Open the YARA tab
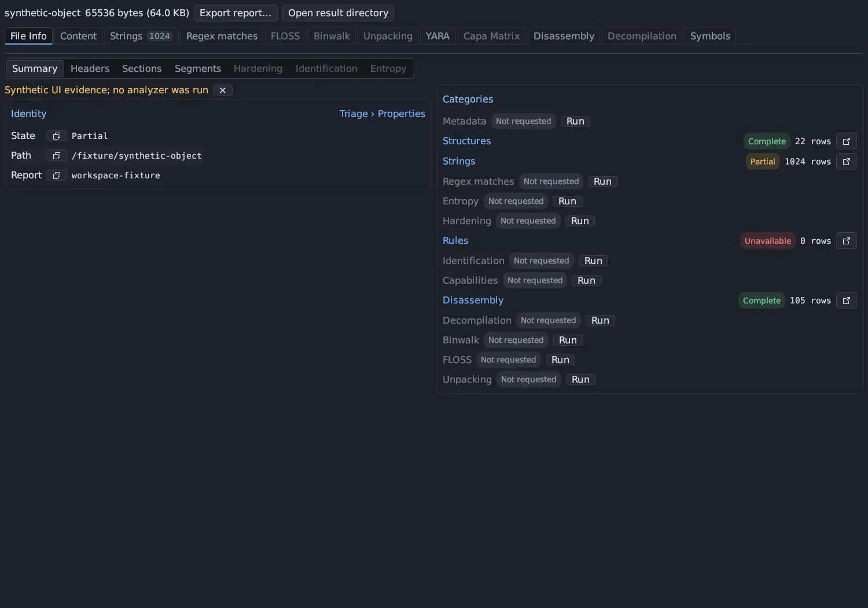Image resolution: width=868 pixels, height=608 pixels. point(437,36)
